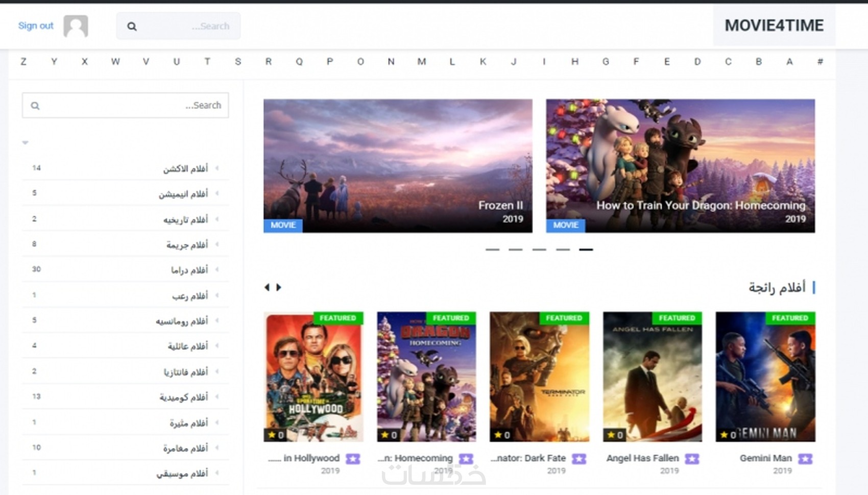
Task: Click the badge icon beside Gemini Man
Action: (x=805, y=459)
